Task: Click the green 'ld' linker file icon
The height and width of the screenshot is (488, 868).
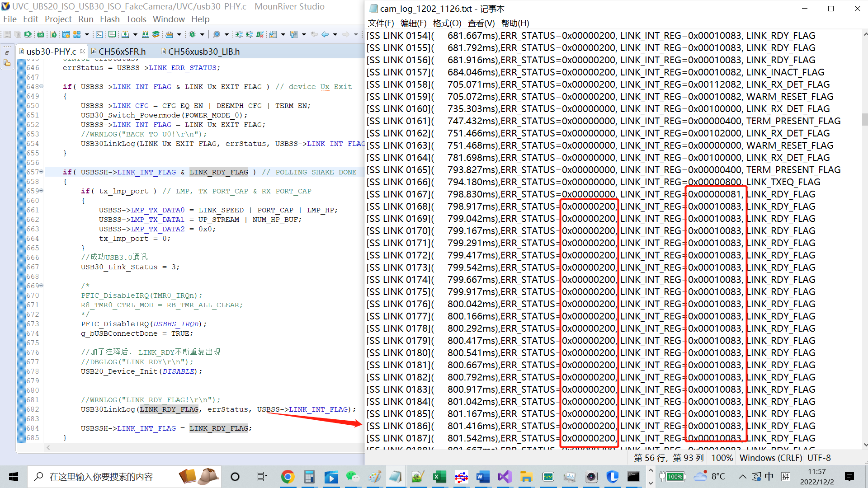Action: [x=41, y=34]
